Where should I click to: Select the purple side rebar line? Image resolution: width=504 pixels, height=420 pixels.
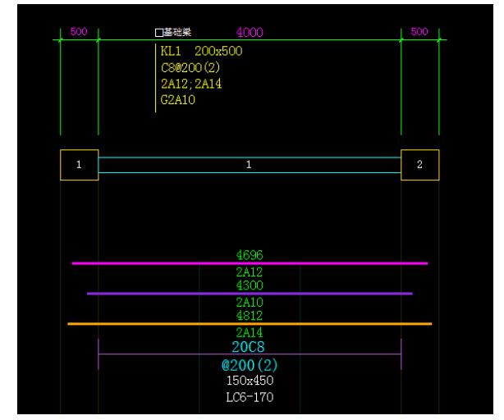(x=250, y=294)
